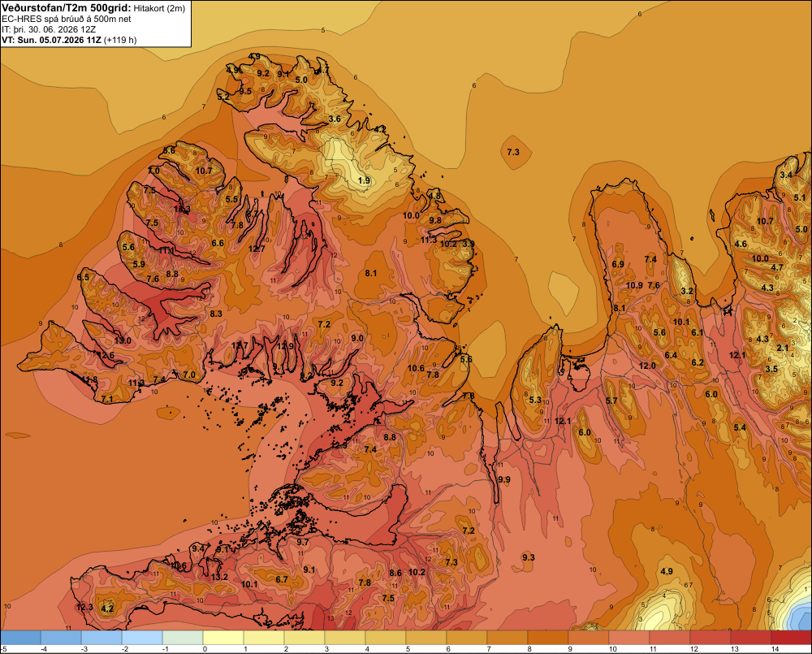812x654 pixels.
Task: Click the 6.7 temperature label
Action: [x=282, y=579]
